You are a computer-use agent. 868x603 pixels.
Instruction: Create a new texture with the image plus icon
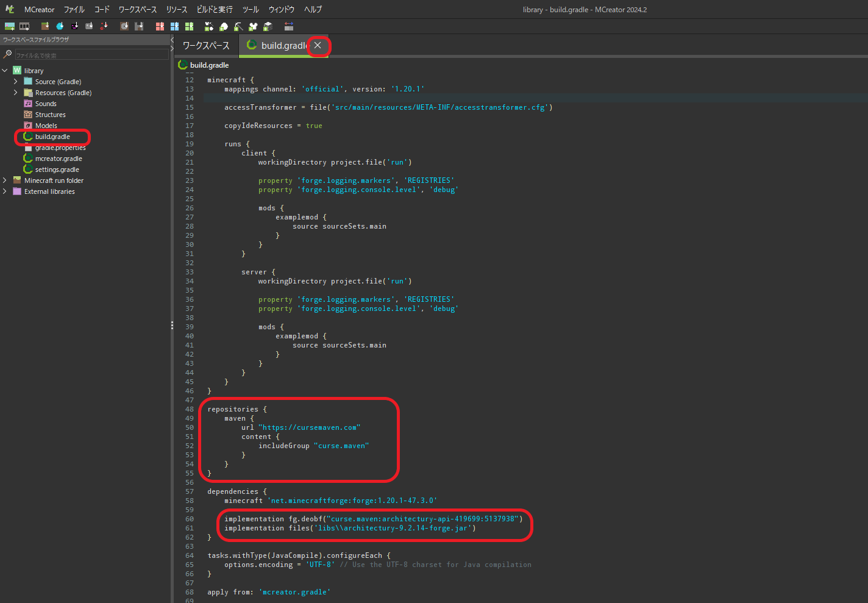point(10,26)
